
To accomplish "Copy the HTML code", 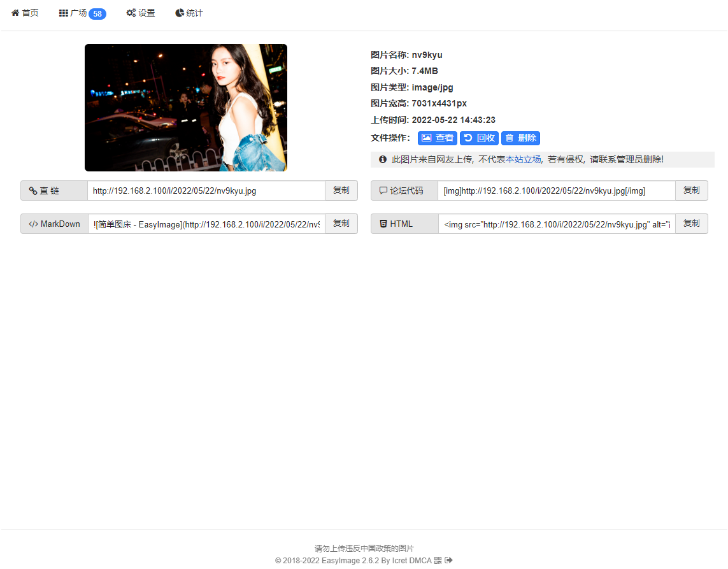I will [691, 224].
